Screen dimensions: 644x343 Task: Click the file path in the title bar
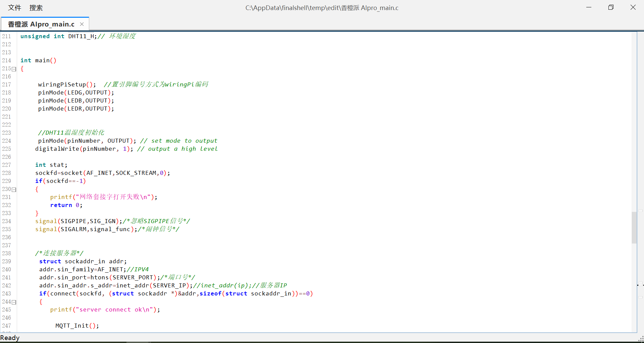point(322,8)
